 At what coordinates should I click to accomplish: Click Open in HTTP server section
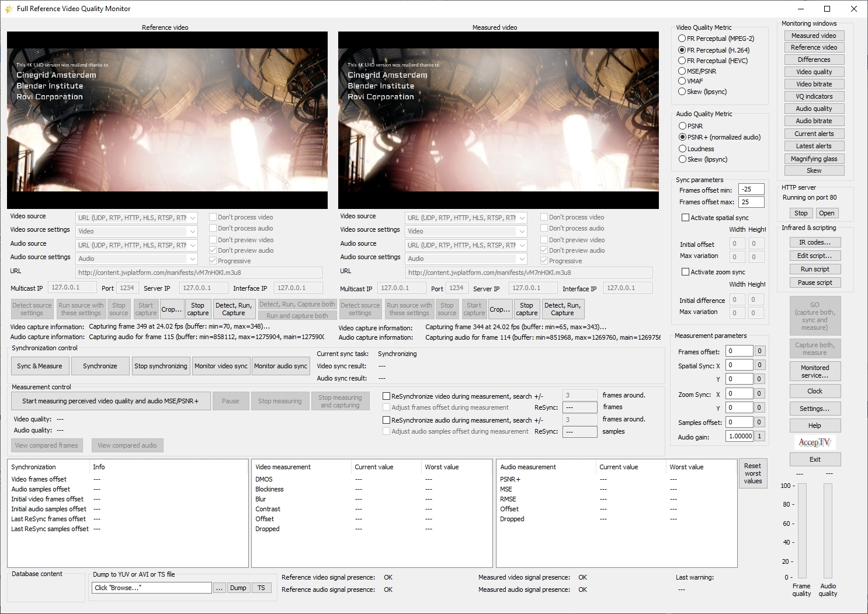827,213
